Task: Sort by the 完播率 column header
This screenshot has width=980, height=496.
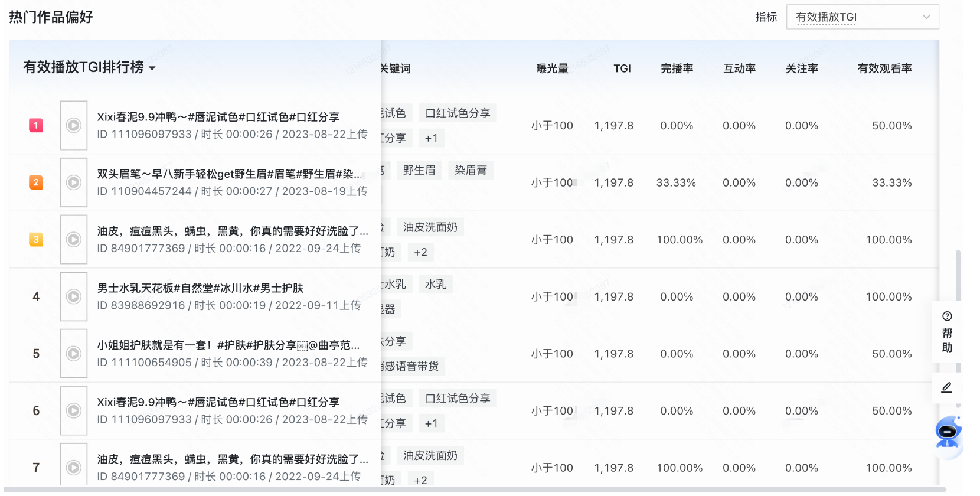Action: click(x=677, y=68)
